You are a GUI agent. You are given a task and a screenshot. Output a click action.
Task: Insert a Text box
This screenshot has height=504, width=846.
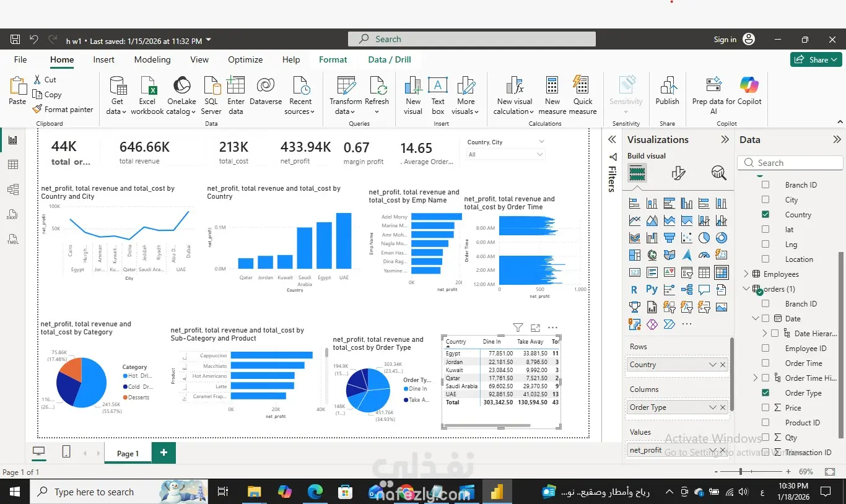pyautogui.click(x=438, y=95)
